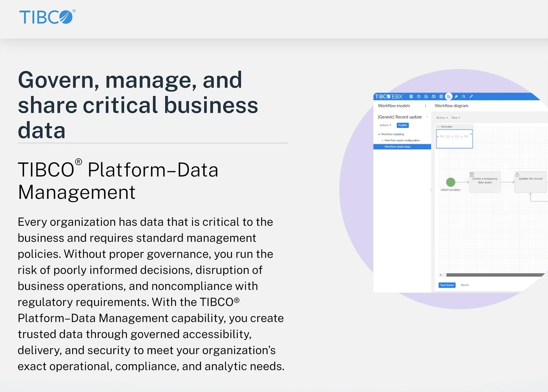This screenshot has width=548, height=392.
Task: Expand Workflow model configuration tree node
Action: click(x=383, y=141)
